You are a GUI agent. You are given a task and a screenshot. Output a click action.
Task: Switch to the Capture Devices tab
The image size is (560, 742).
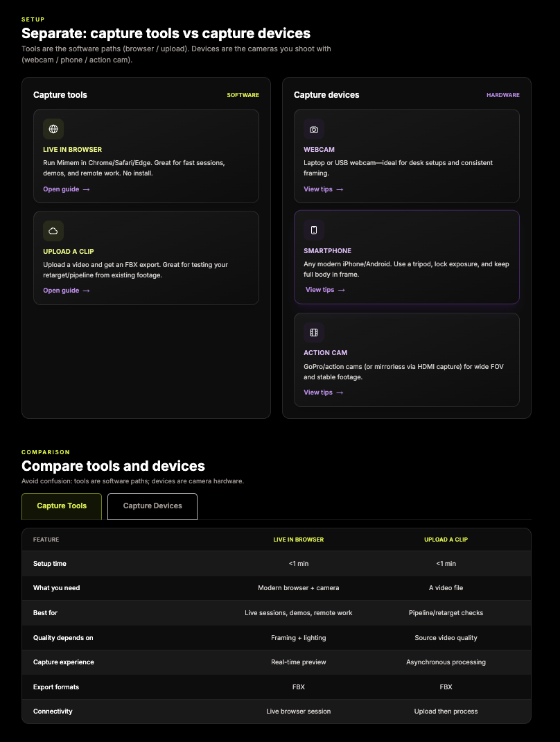point(152,506)
